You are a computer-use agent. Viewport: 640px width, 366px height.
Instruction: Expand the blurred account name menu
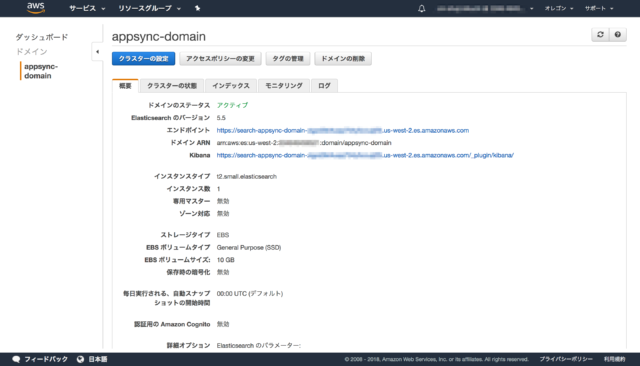tap(485, 8)
